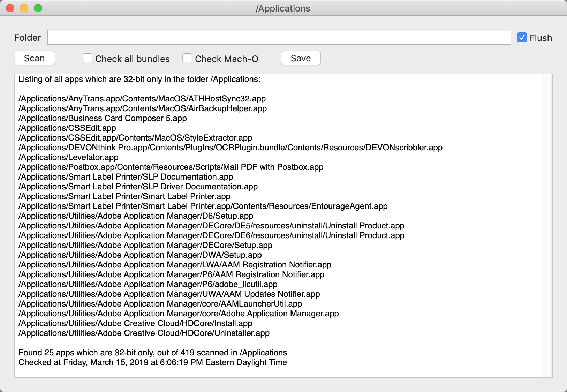Click the Scan button
The width and height of the screenshot is (567, 392).
pyautogui.click(x=35, y=58)
